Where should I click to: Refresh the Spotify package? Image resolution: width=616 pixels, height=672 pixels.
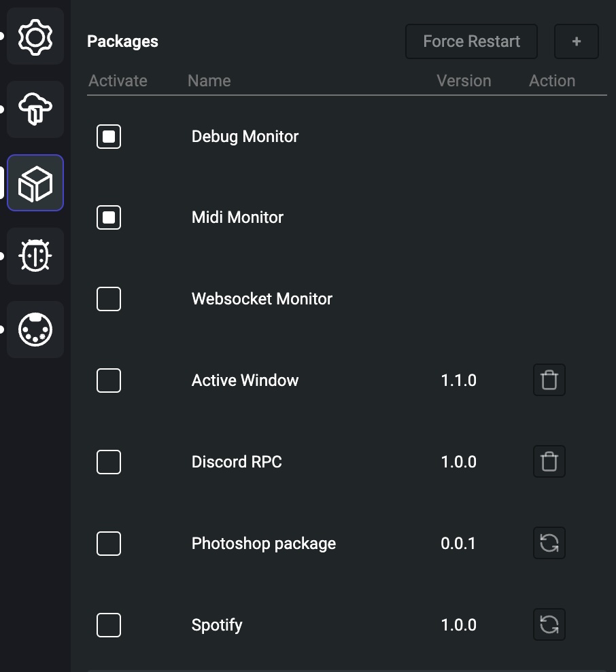click(x=549, y=624)
